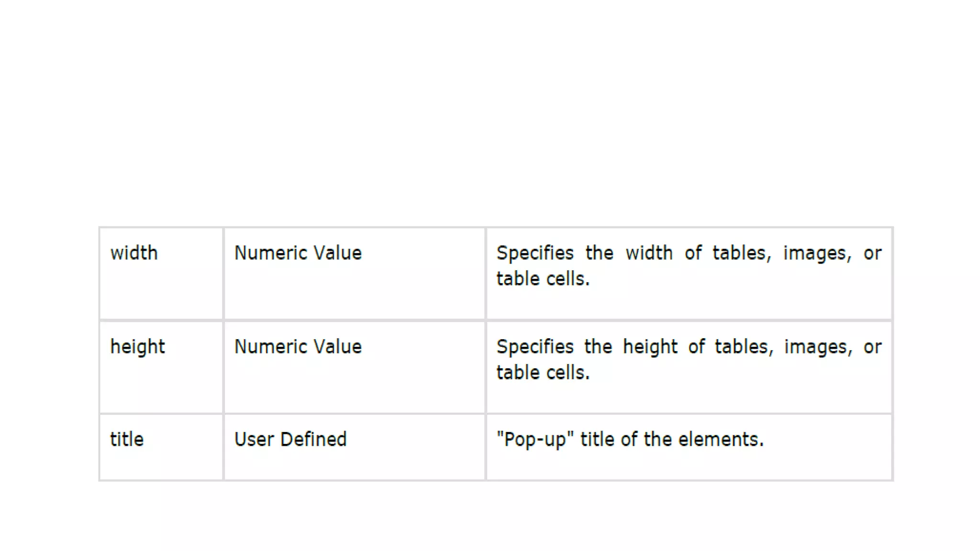Click the word 'Specifies' in the height row

(x=535, y=347)
